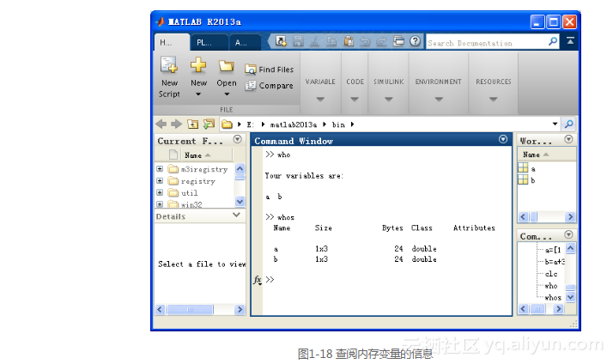Click the New Shortcut icon in quick toolbar
The width and height of the screenshot is (613, 364).
tap(281, 40)
